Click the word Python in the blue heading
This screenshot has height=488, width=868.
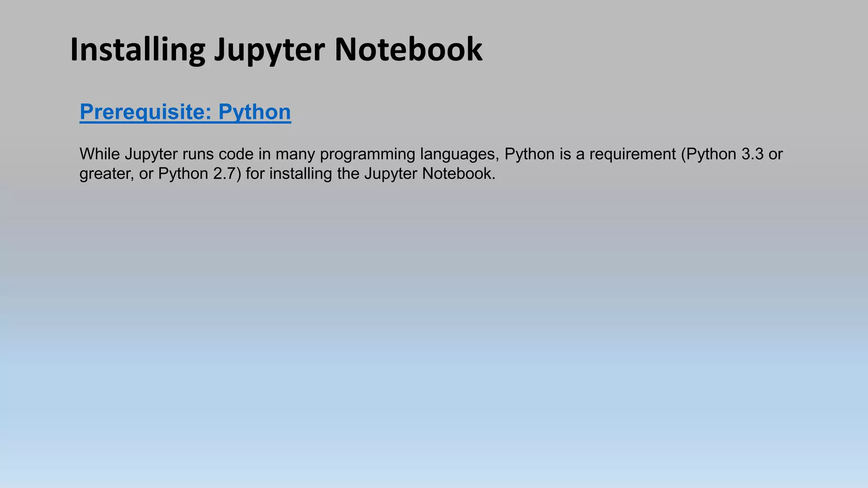pos(254,112)
